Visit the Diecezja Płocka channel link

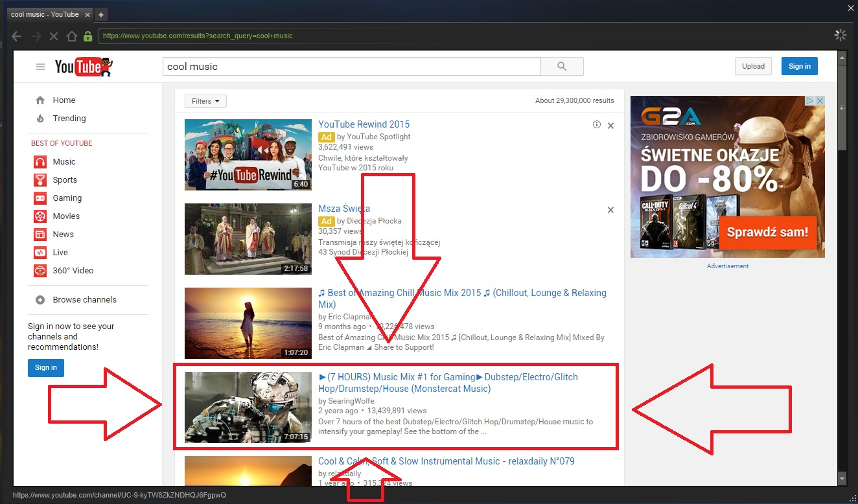coord(374,221)
